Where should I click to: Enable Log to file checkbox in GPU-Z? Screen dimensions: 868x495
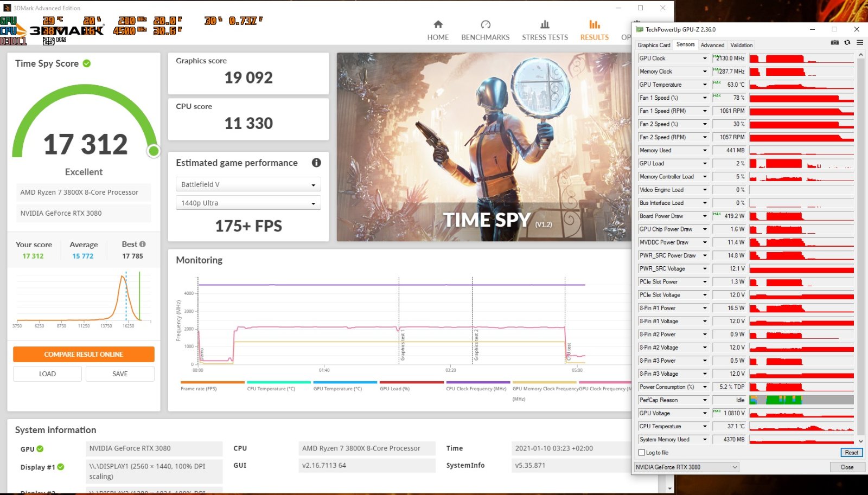pos(642,453)
